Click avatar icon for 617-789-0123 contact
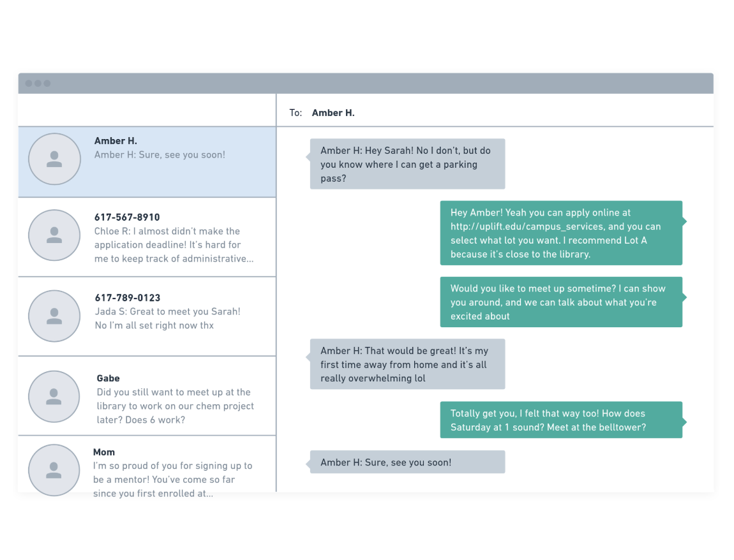734x560 pixels. point(54,316)
